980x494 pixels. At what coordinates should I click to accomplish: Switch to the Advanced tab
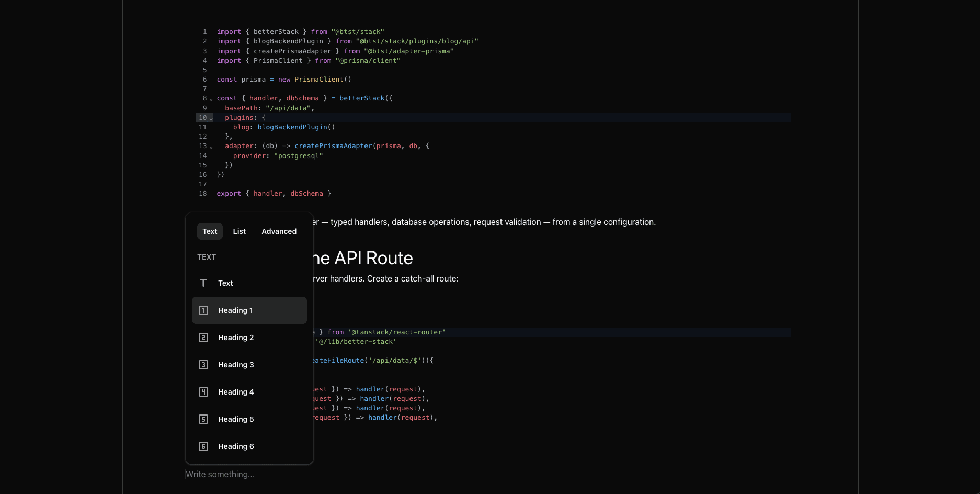click(x=279, y=231)
